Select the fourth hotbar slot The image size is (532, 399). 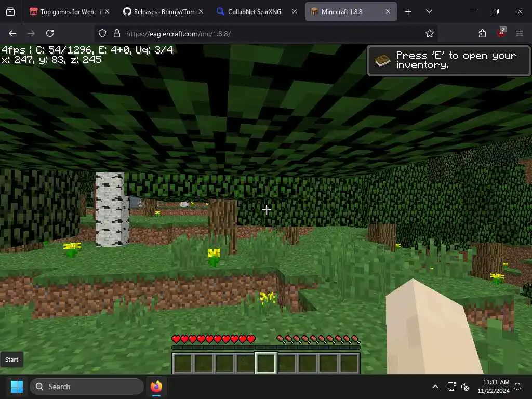pos(245,363)
